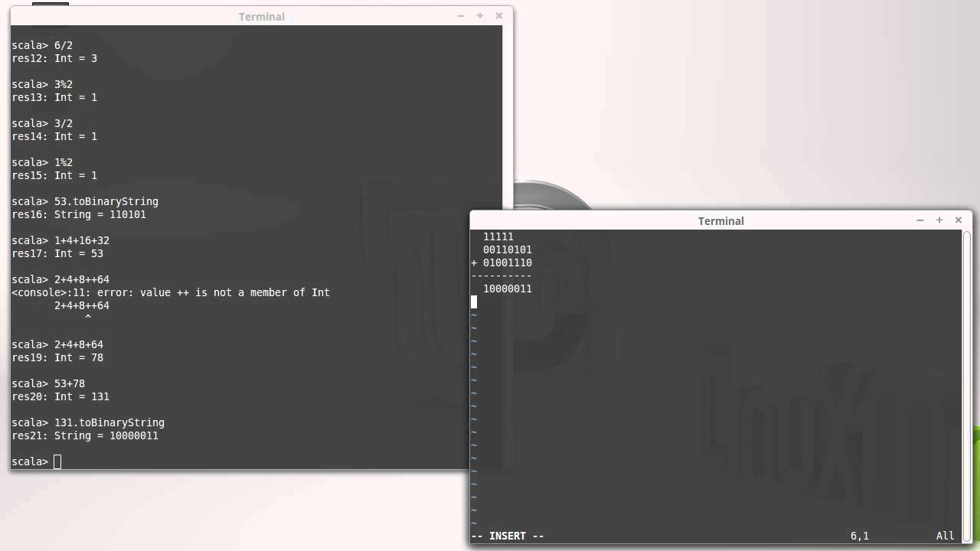Click the expression '1+4+16+32'
Viewport: 980px width, 551px height.
point(82,240)
